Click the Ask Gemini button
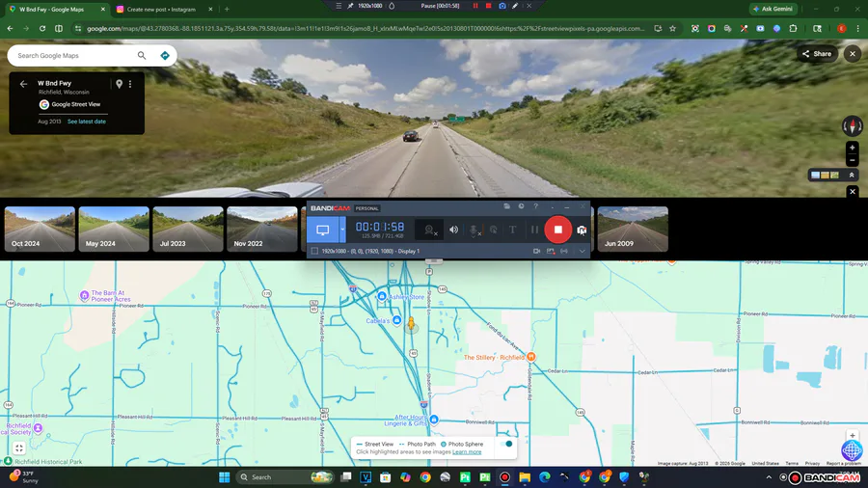Screen dimensions: 868x488 (x=773, y=9)
